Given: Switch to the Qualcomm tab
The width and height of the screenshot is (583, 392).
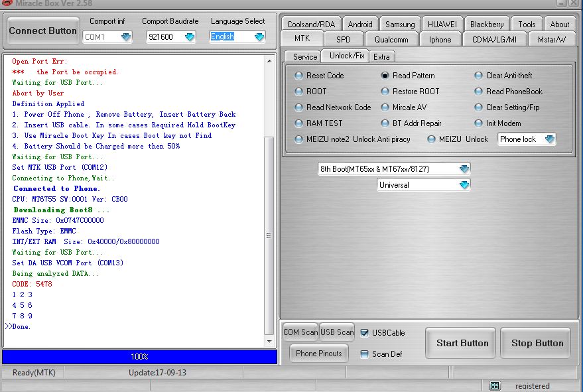Looking at the screenshot, I should (391, 39).
